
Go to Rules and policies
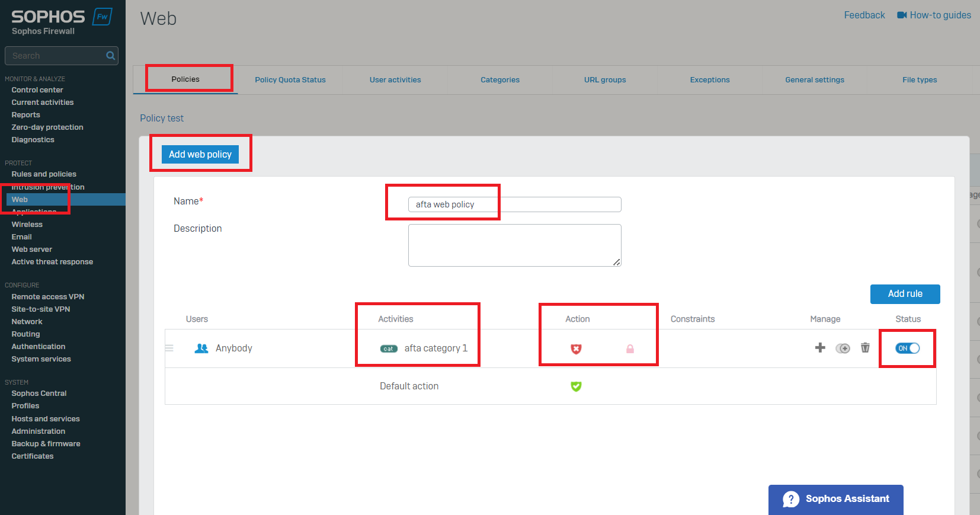pos(44,174)
